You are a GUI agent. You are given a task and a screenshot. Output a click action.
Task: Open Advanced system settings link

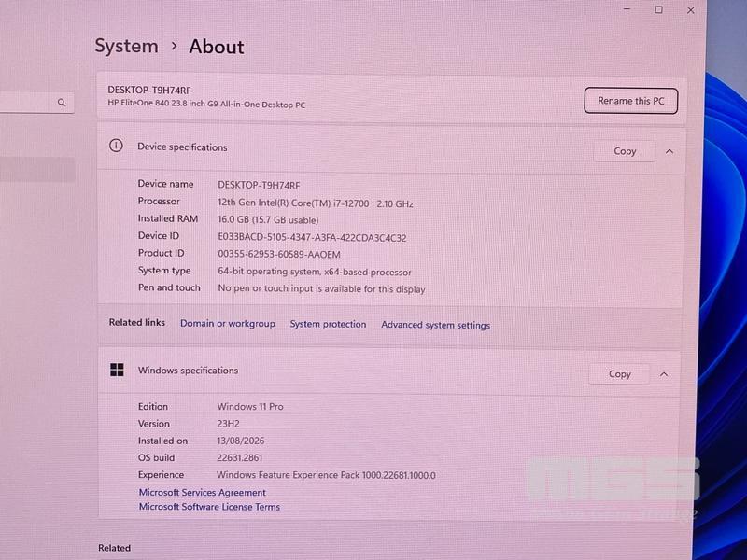[x=435, y=325]
